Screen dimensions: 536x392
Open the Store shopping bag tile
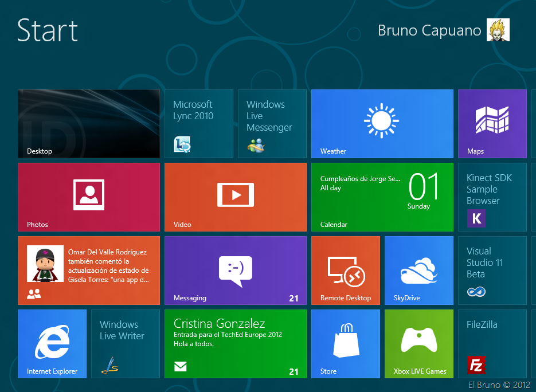345,343
